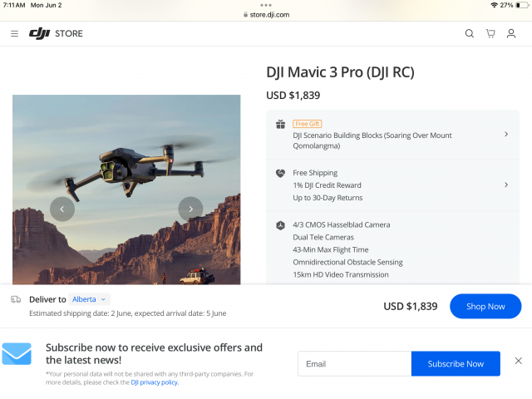Open the search magnifier icon
The height and width of the screenshot is (399, 532).
click(470, 33)
